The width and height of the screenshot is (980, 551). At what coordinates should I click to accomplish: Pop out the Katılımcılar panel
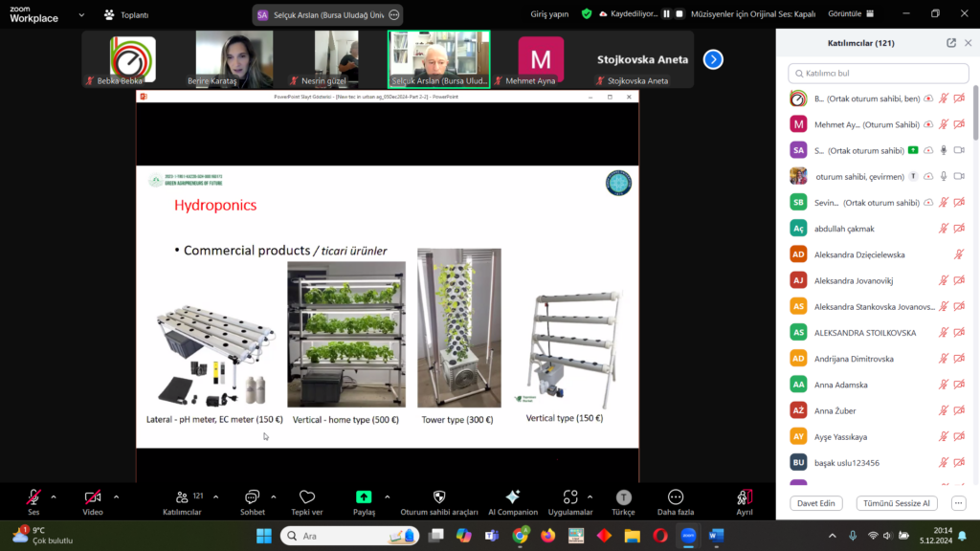[951, 43]
